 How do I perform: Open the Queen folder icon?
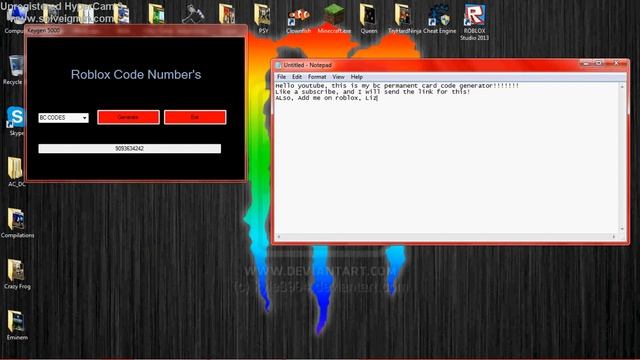(x=369, y=17)
